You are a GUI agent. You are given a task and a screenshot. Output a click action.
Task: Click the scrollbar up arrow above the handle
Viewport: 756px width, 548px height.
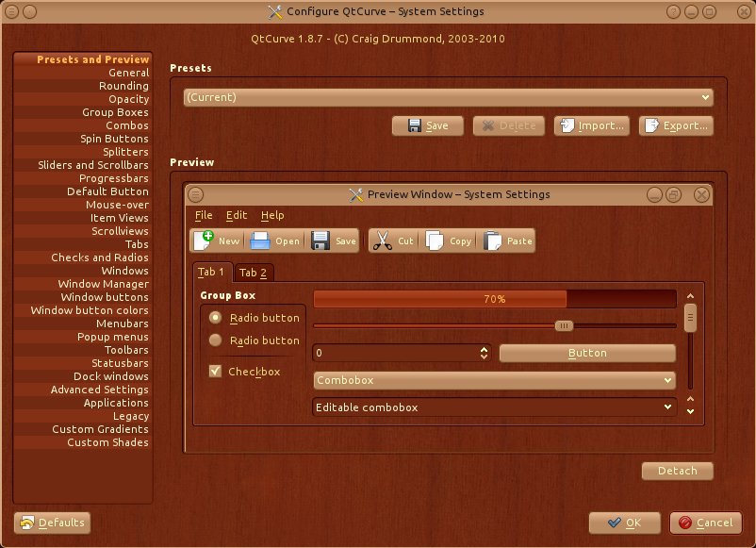coord(690,296)
